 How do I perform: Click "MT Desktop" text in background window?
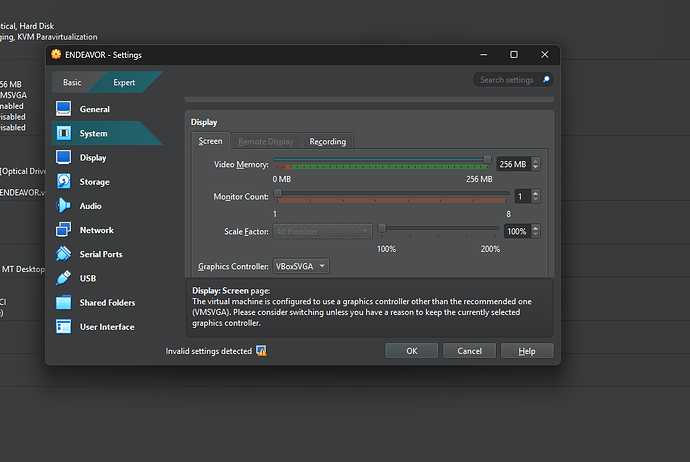click(x=23, y=269)
